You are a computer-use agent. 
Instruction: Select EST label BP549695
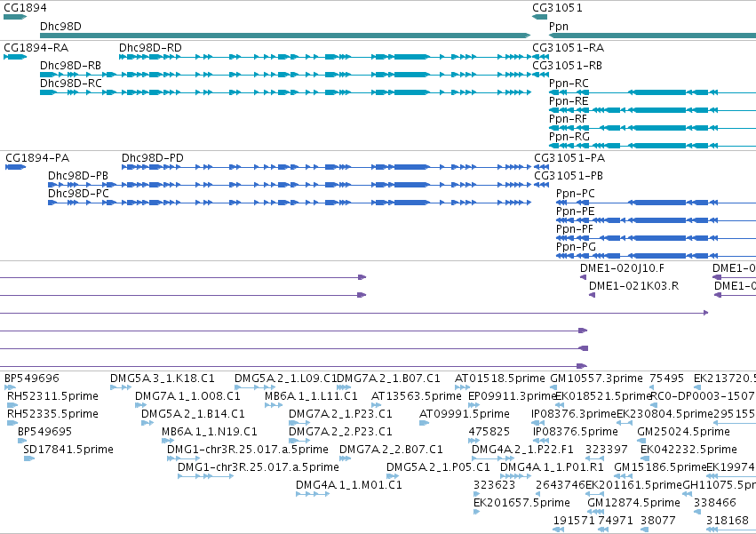click(x=44, y=432)
